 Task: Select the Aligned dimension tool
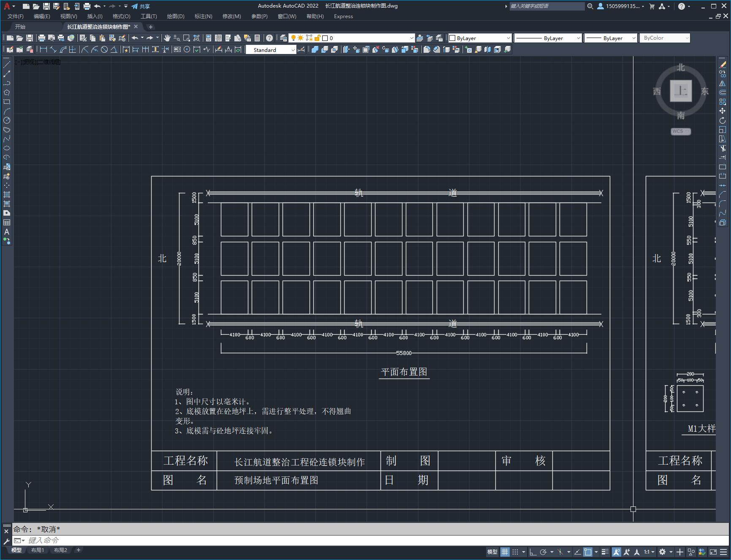click(x=53, y=50)
